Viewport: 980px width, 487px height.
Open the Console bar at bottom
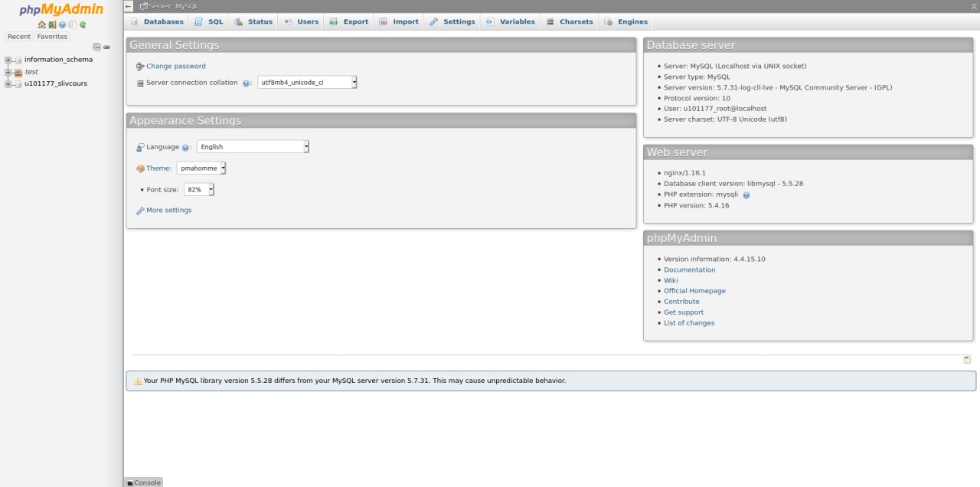click(143, 482)
